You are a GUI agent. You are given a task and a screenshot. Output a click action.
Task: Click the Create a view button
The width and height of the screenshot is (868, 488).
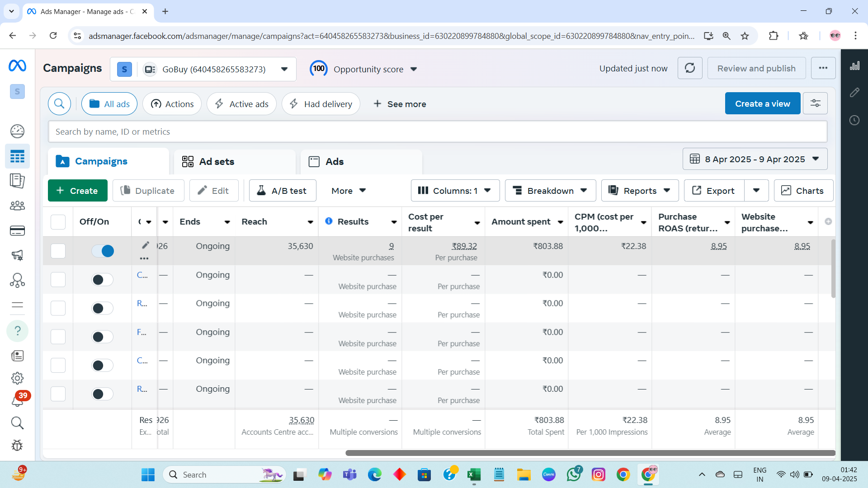(762, 103)
